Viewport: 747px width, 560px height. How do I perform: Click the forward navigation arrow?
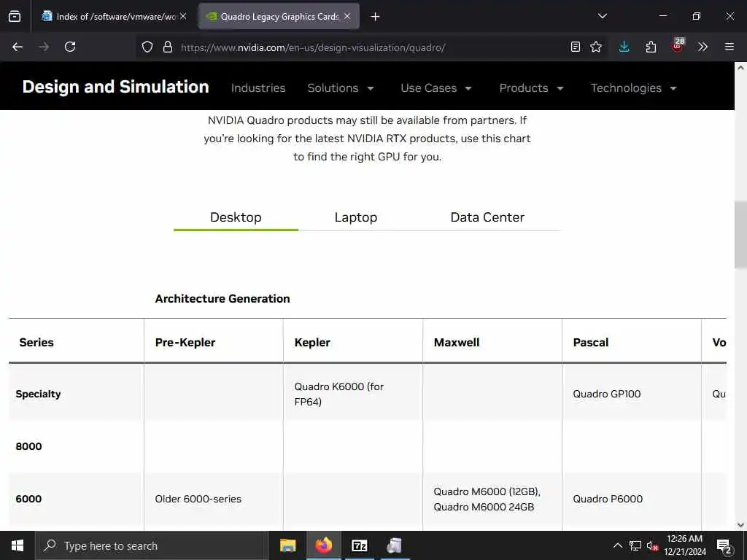[x=44, y=47]
